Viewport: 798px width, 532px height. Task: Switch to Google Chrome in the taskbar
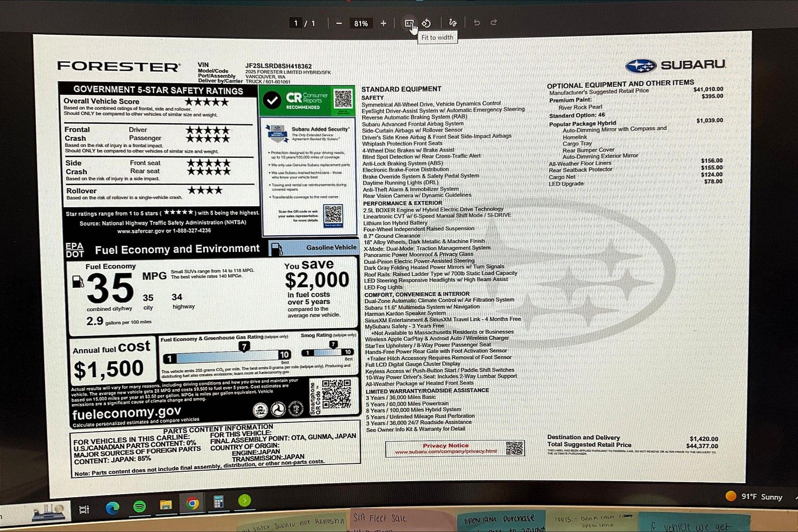193,503
